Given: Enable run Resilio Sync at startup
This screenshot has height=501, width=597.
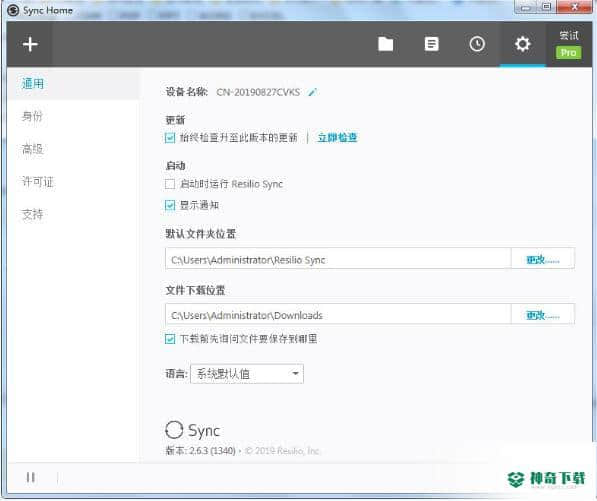Looking at the screenshot, I should coord(170,184).
